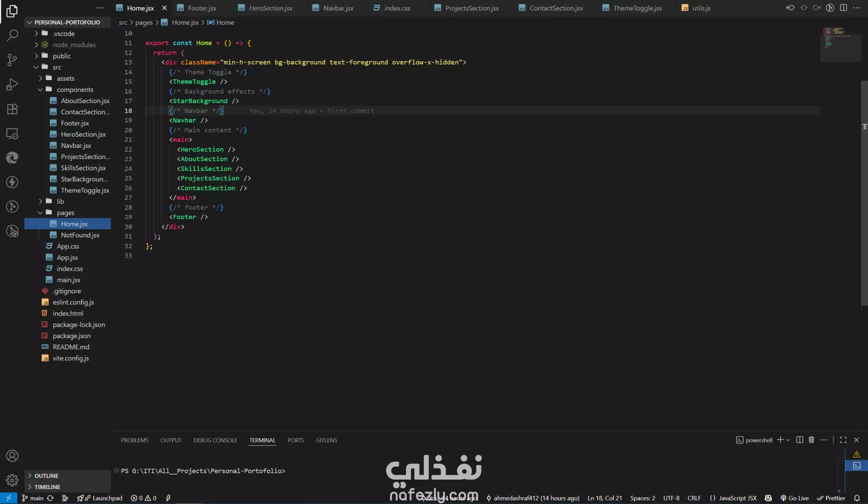The width and height of the screenshot is (868, 504).
Task: Toggle Go Live server in status bar
Action: 795,498
